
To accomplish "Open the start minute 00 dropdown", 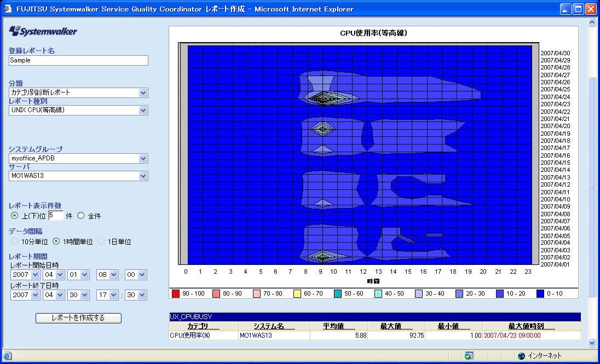I will tap(142, 275).
